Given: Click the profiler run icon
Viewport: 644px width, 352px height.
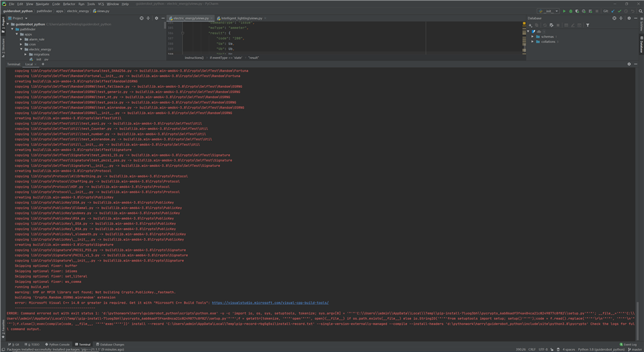Looking at the screenshot, I should pyautogui.click(x=584, y=11).
